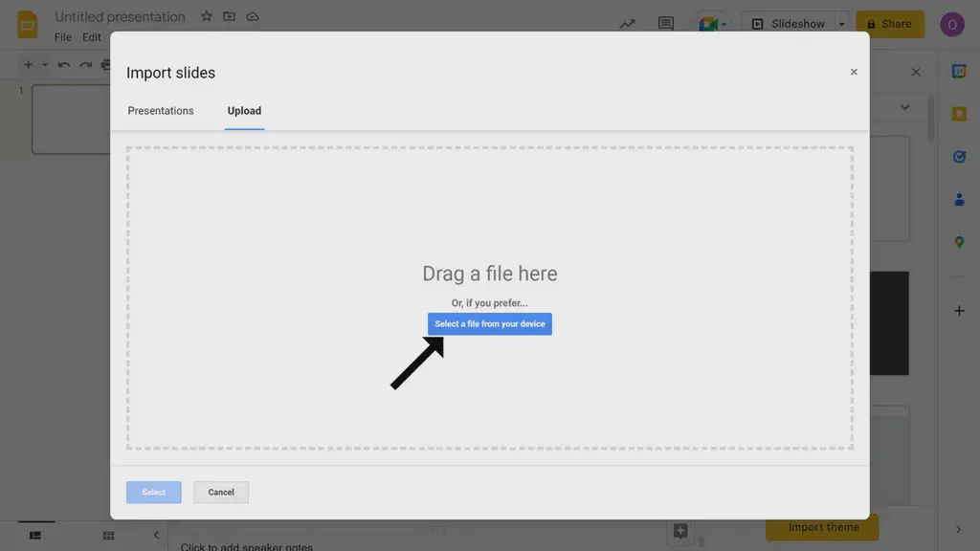This screenshot has width=980, height=551.
Task: Switch to filmstrip view of slides
Action: 35,535
